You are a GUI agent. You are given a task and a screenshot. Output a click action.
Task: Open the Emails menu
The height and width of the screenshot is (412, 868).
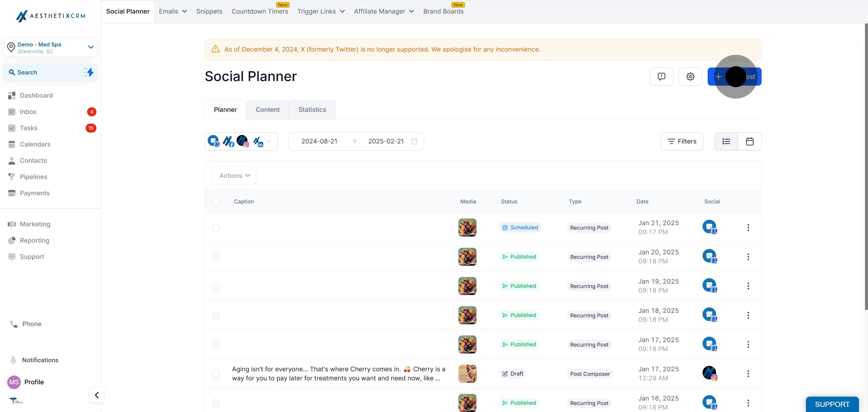point(172,11)
